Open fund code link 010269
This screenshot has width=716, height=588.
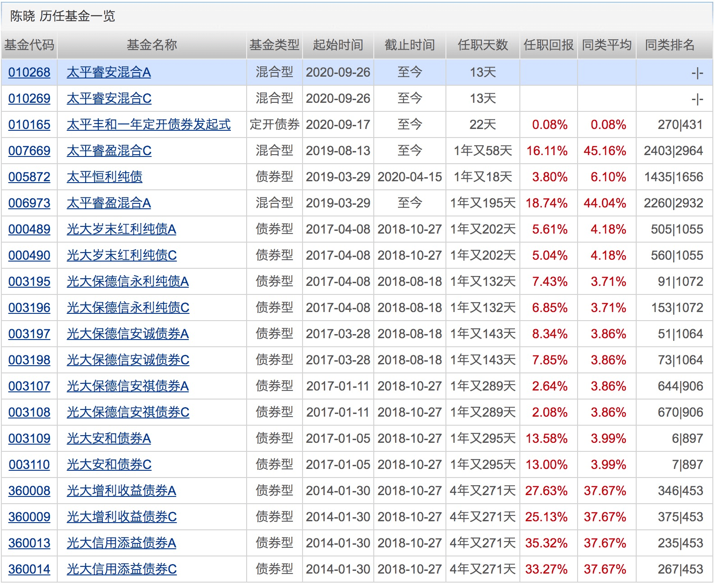tap(29, 98)
